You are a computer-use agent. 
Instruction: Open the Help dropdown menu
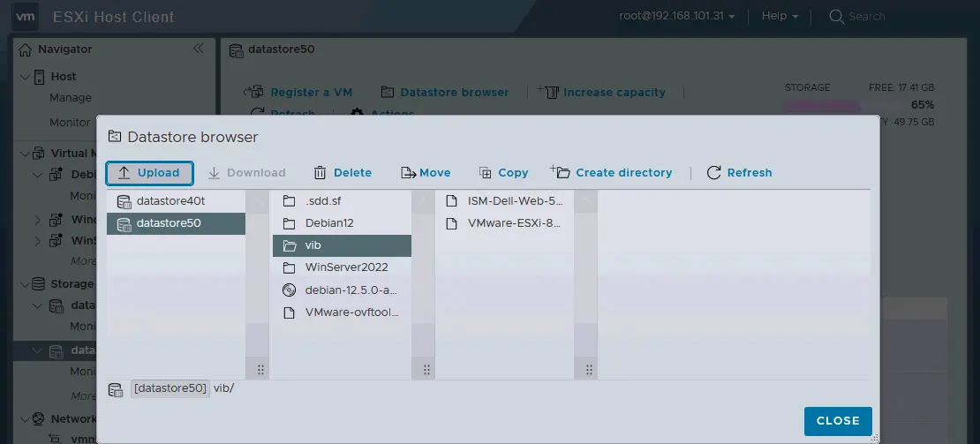(x=780, y=16)
